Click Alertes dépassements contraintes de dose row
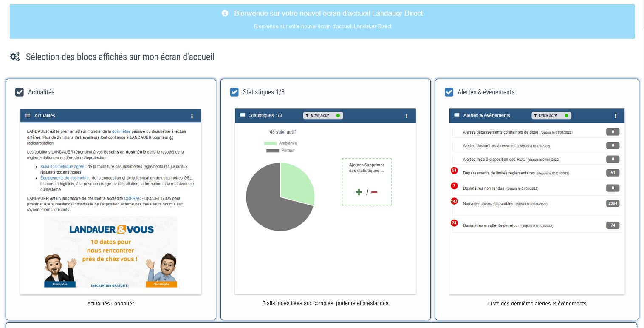644x328 pixels. click(537, 132)
